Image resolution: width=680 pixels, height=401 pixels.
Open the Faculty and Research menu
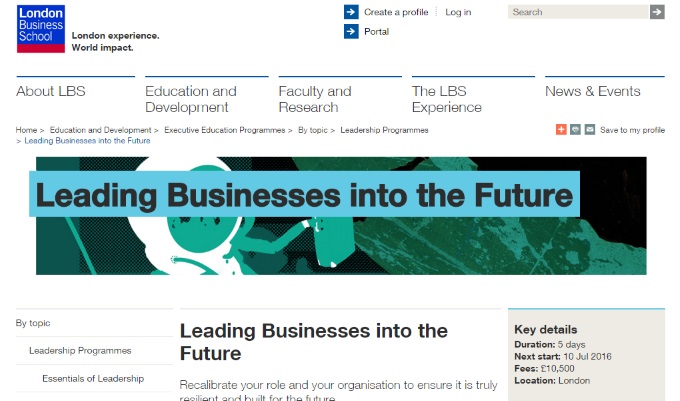coord(315,99)
